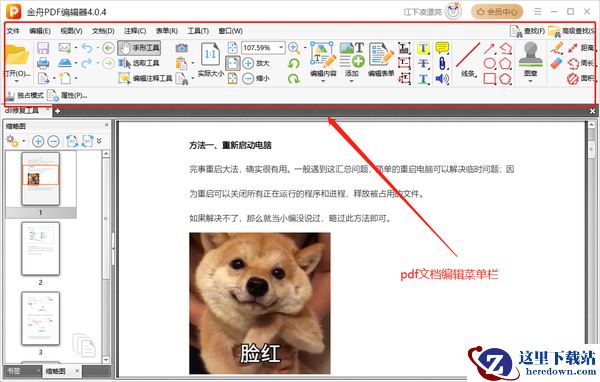
Task: Select the yellow Highlight text tool
Action: click(423, 48)
